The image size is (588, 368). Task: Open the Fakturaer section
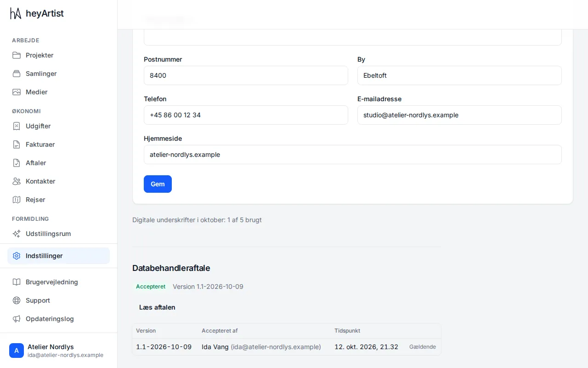coord(58,144)
